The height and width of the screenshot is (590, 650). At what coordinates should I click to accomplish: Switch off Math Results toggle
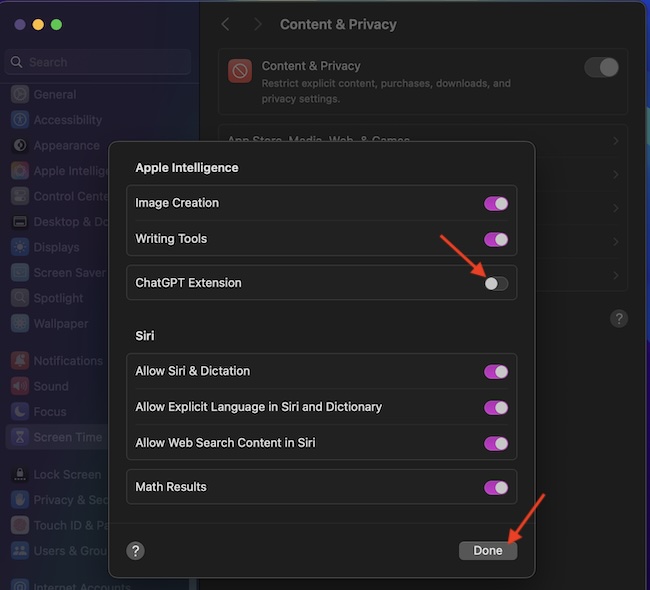tap(496, 487)
